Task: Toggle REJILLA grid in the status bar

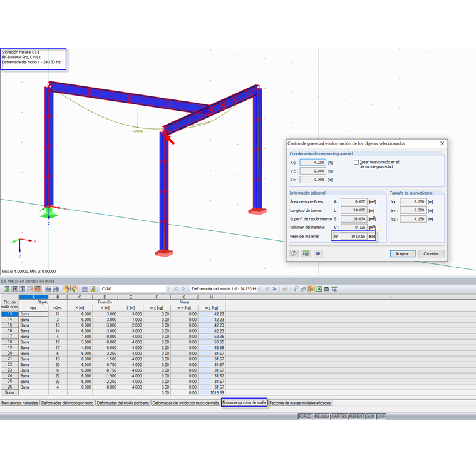Action: [x=322, y=416]
